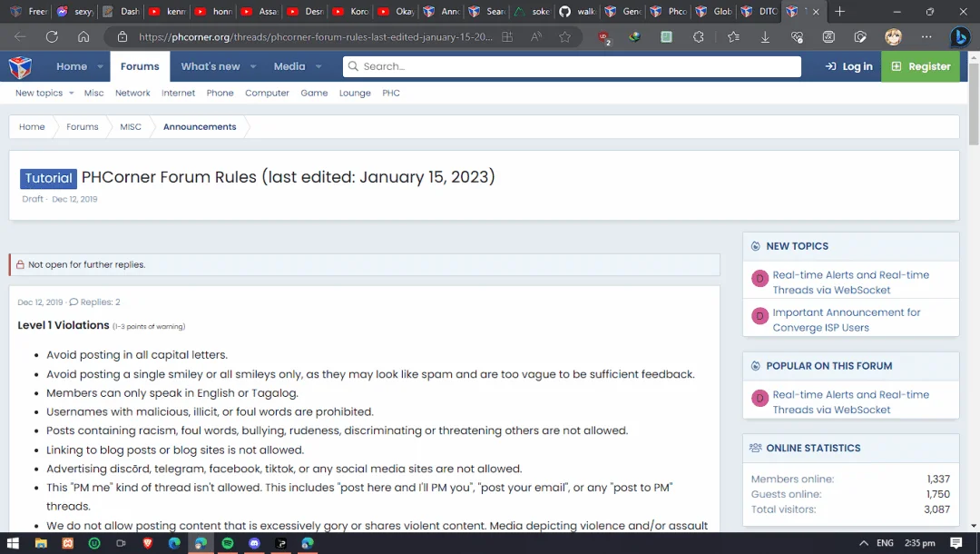
Task: Open the read aloud icon in address bar
Action: coord(536,37)
